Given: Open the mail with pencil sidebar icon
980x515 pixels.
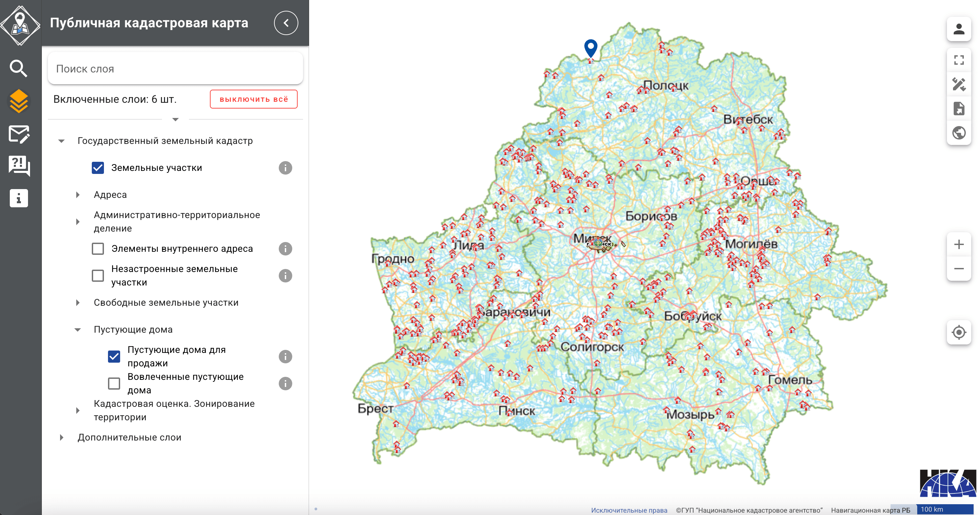Looking at the screenshot, I should (18, 134).
